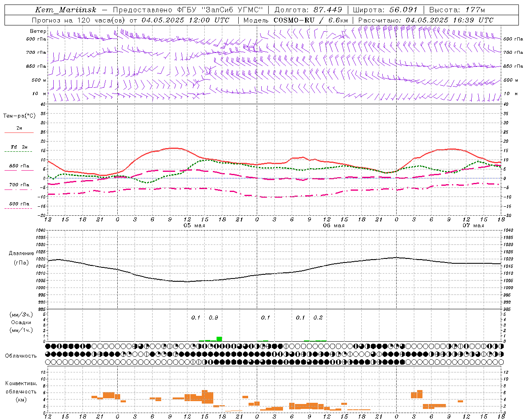
Task: Click the Kem_Mariinsk station title
Action: (66, 10)
